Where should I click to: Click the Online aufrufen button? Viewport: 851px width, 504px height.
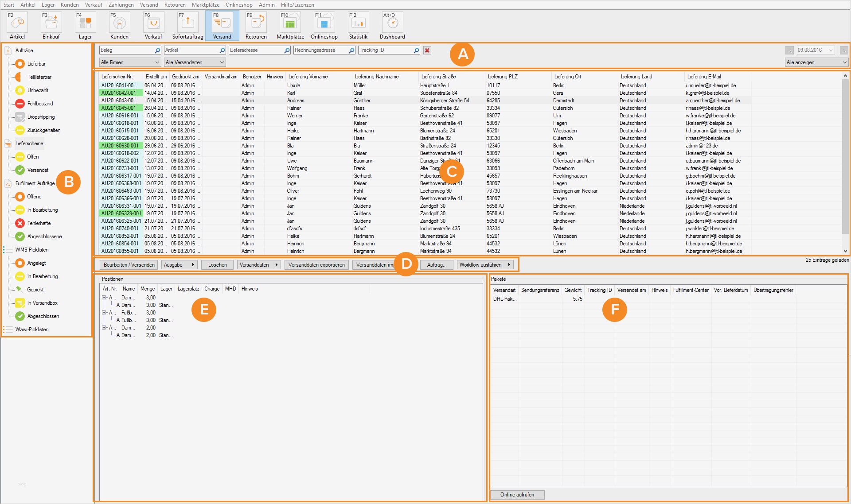517,495
